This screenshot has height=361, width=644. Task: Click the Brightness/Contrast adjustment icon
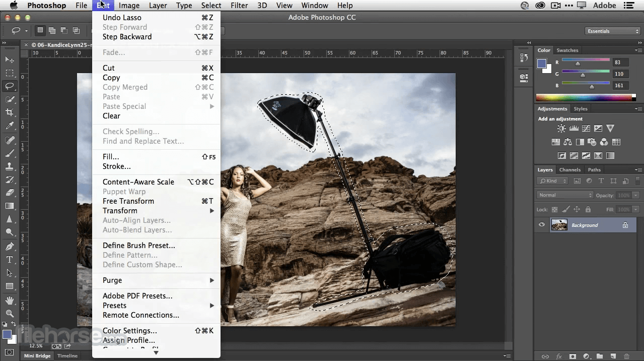point(561,129)
